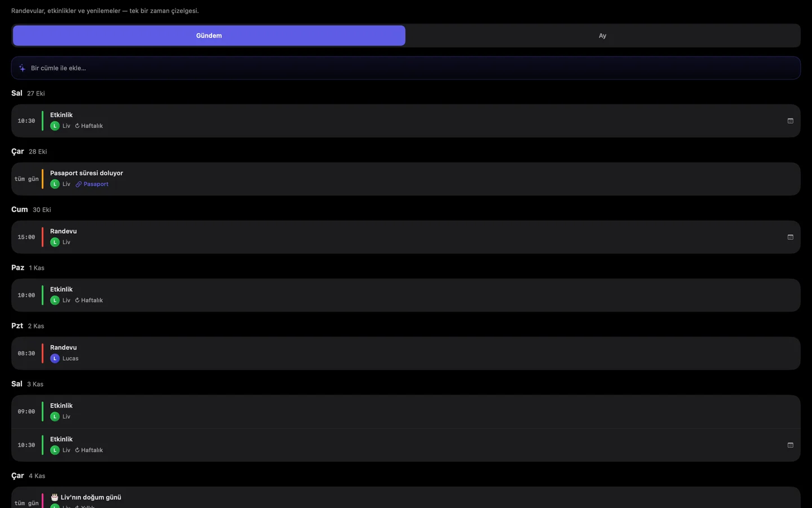812x508 pixels.
Task: Click repeat icon on 1 Kas 10:00 Etkinlik
Action: coord(77,300)
